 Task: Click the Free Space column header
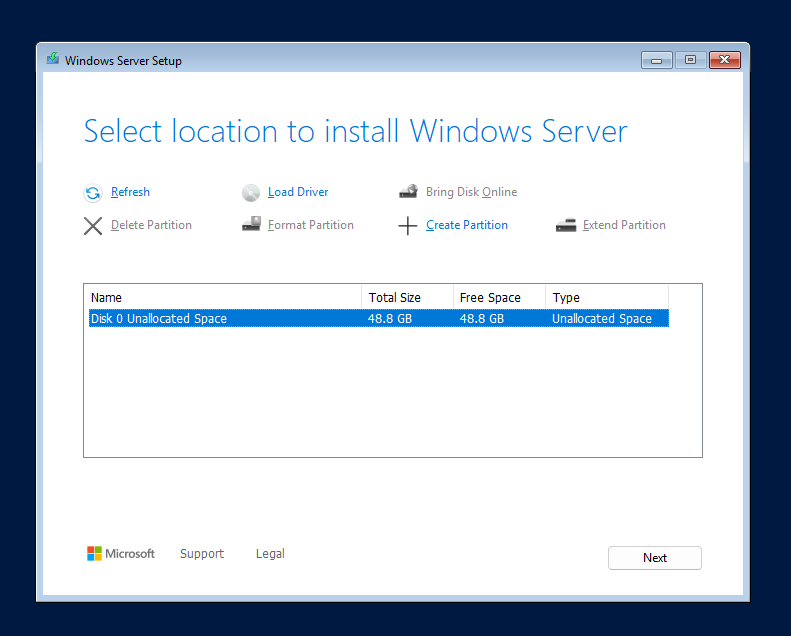click(499, 298)
